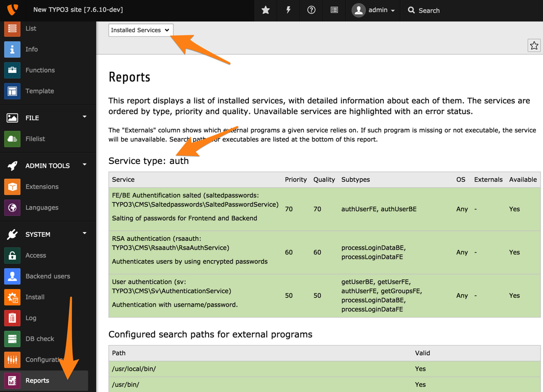Bookmark this page with star button
This screenshot has height=392, width=543.
click(534, 46)
